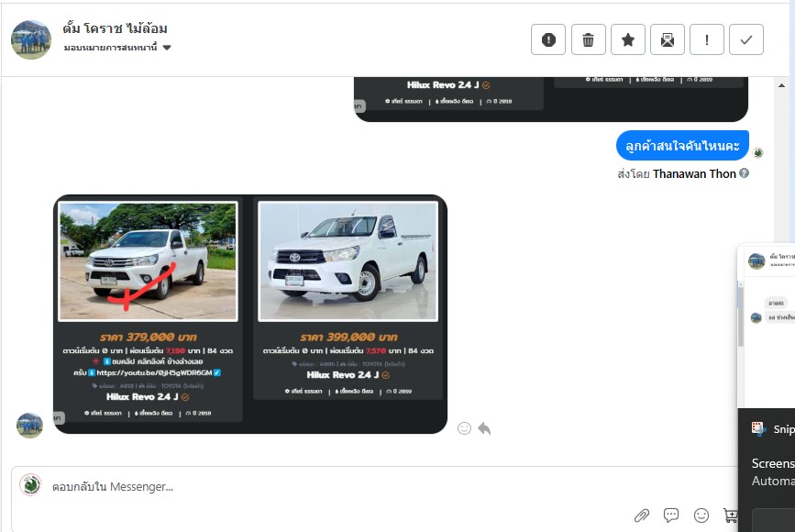795x532 pixels.
Task: React to the car image message with emoji
Action: 464,428
